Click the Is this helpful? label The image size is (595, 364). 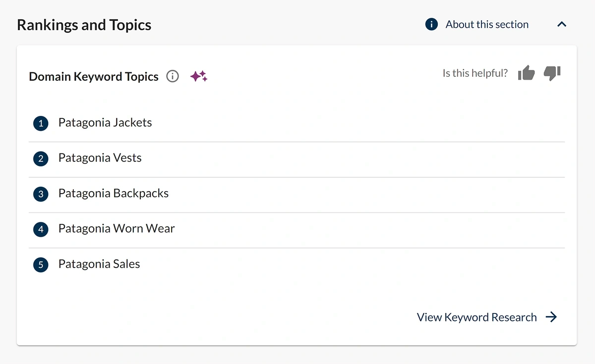point(475,73)
